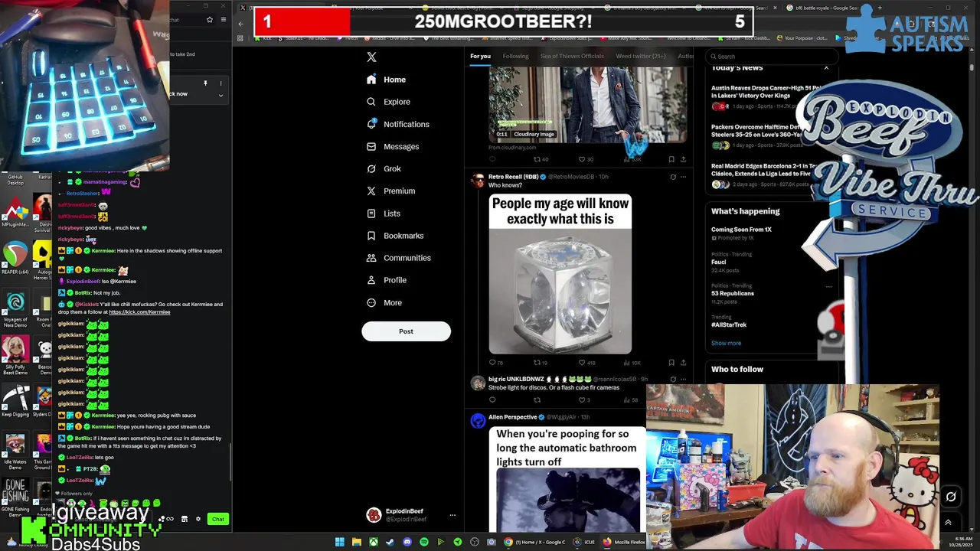
Task: Repost big ric's strobe light comment
Action: (x=537, y=399)
